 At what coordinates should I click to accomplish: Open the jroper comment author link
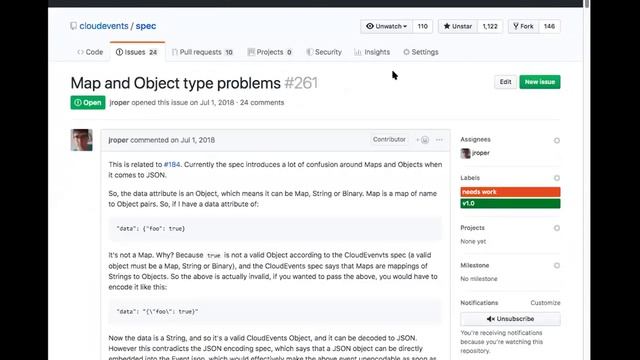tap(118, 140)
